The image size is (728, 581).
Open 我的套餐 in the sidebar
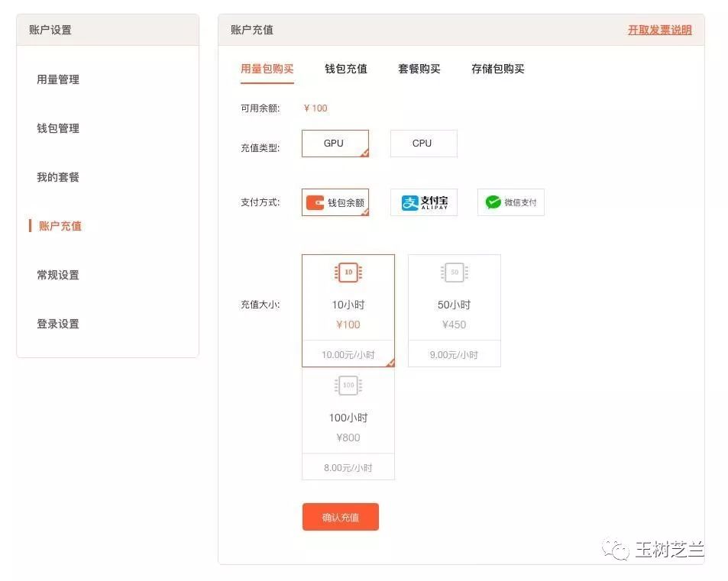click(x=57, y=176)
